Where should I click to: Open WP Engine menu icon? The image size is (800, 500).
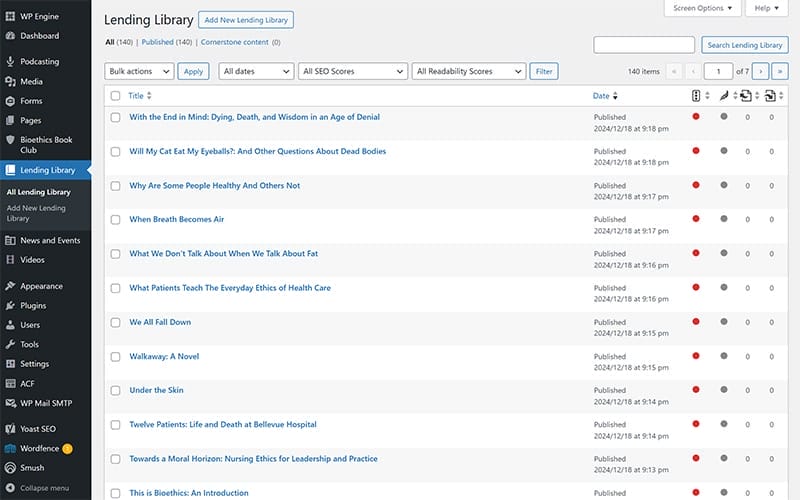(x=10, y=16)
